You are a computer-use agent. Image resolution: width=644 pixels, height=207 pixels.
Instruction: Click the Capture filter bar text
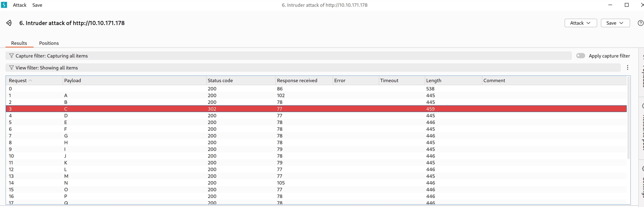pyautogui.click(x=51, y=56)
